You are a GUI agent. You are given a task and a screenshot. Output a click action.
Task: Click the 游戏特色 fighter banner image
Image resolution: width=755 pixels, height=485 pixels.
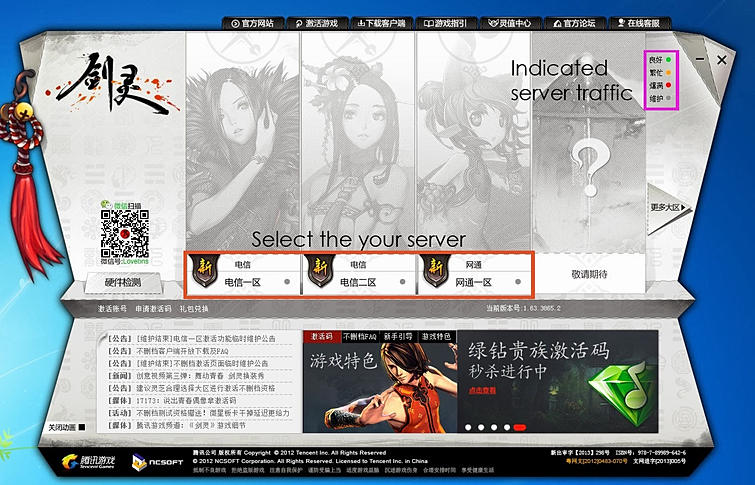tap(380, 387)
